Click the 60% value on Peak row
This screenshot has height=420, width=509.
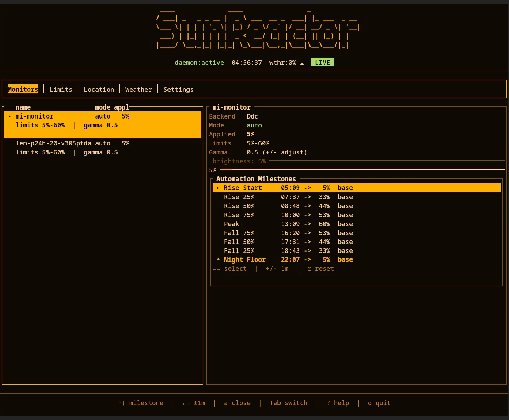pyautogui.click(x=324, y=224)
